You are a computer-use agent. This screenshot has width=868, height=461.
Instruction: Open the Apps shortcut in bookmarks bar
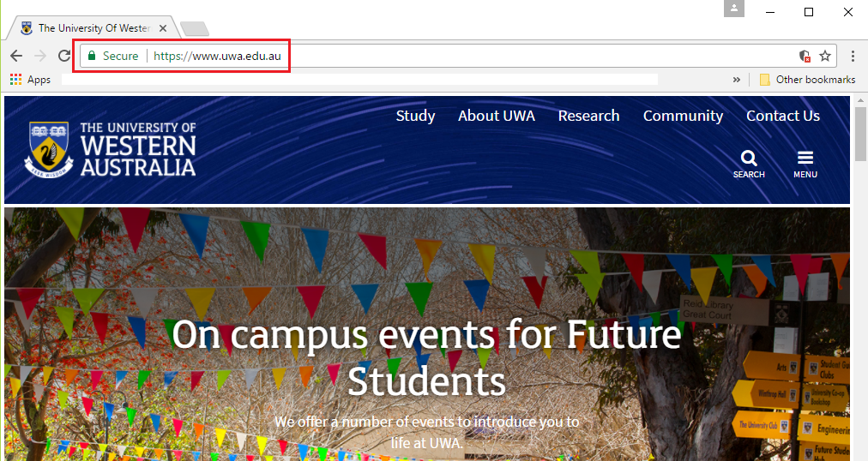coord(30,80)
